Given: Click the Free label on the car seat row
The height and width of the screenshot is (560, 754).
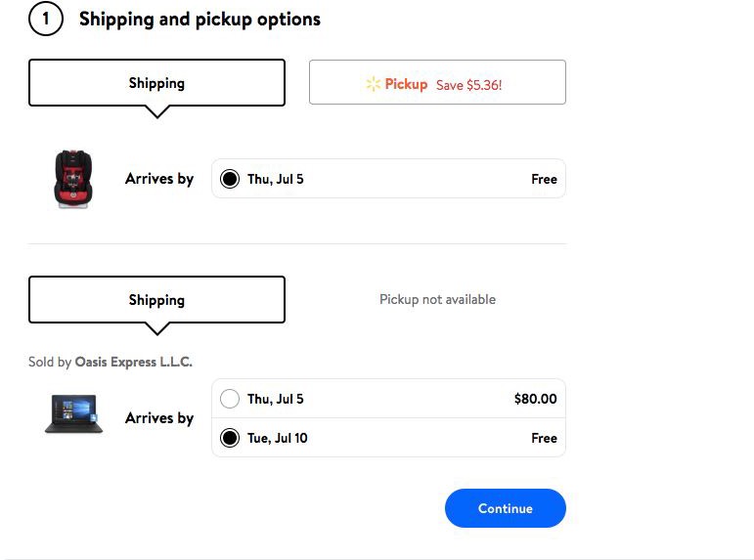Looking at the screenshot, I should click(x=544, y=179).
